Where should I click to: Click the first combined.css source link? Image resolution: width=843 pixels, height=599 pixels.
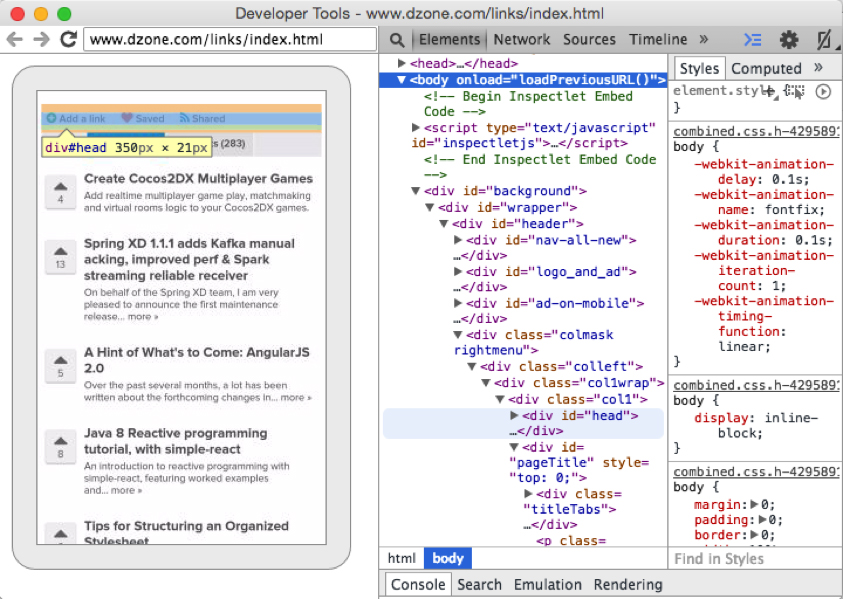pos(754,131)
